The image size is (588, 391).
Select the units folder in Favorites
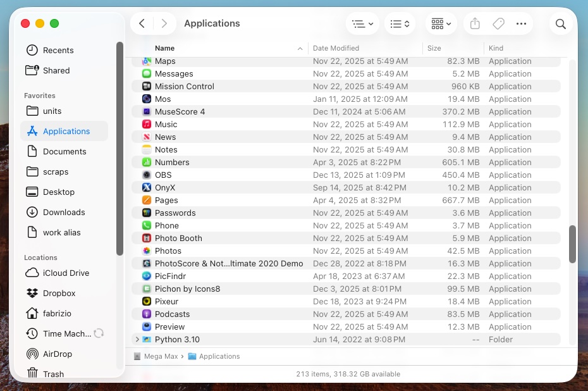tap(64, 111)
